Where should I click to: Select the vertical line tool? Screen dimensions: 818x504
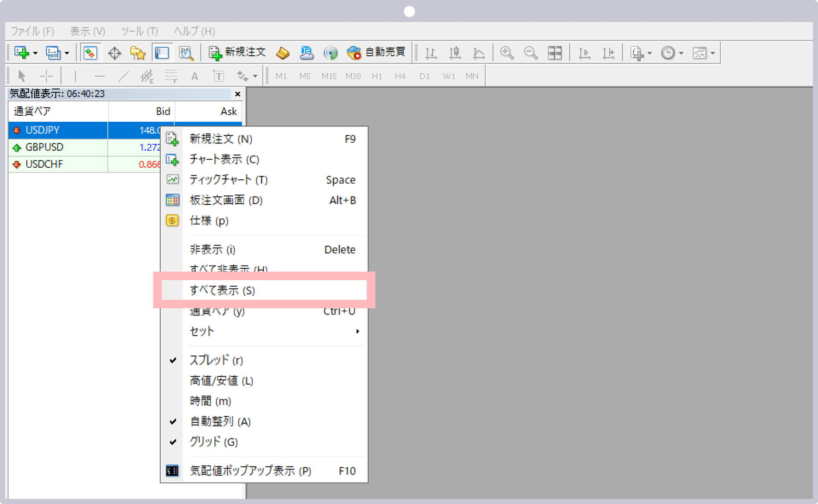point(75,76)
